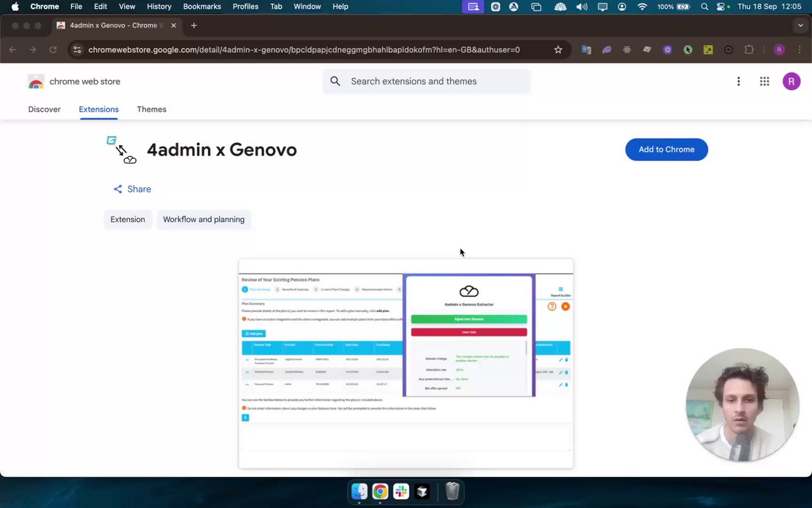Open Control Centre in menu bar

pos(722,6)
